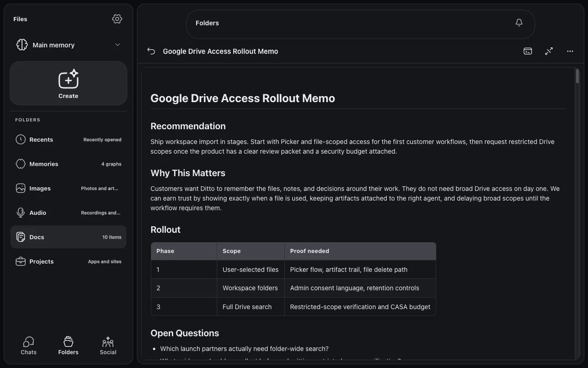Click the Audio microphone icon
Image resolution: width=588 pixels, height=368 pixels.
coord(21,213)
